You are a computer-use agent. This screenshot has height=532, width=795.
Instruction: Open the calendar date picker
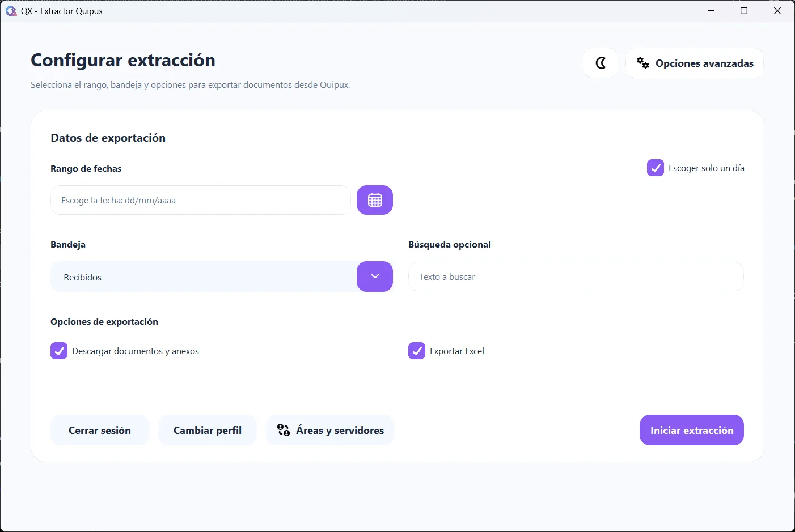(x=375, y=200)
